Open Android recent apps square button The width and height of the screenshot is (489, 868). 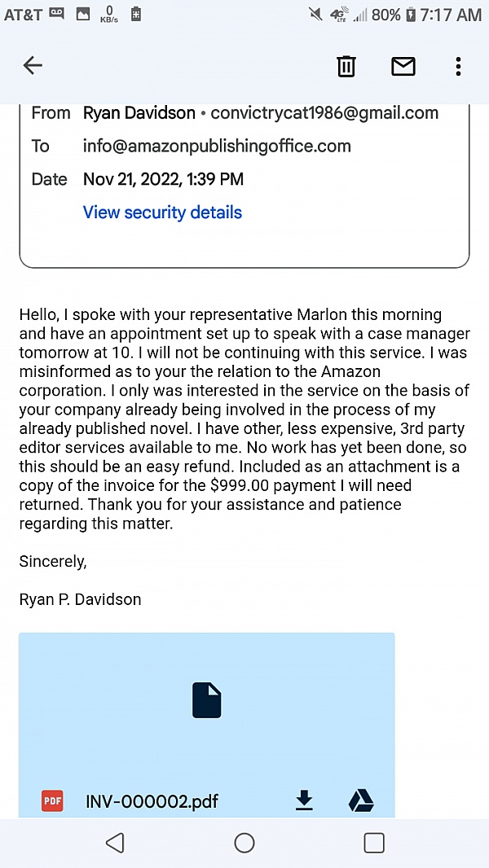click(x=374, y=843)
